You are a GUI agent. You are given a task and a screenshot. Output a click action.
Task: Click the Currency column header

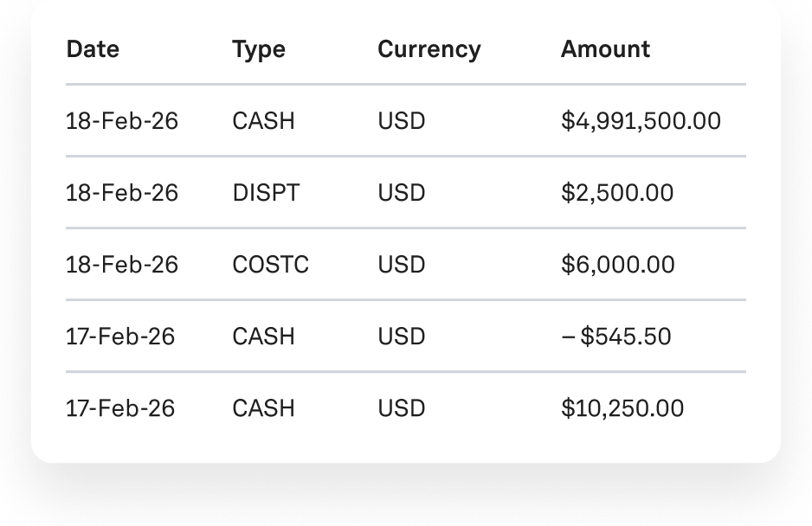429,49
